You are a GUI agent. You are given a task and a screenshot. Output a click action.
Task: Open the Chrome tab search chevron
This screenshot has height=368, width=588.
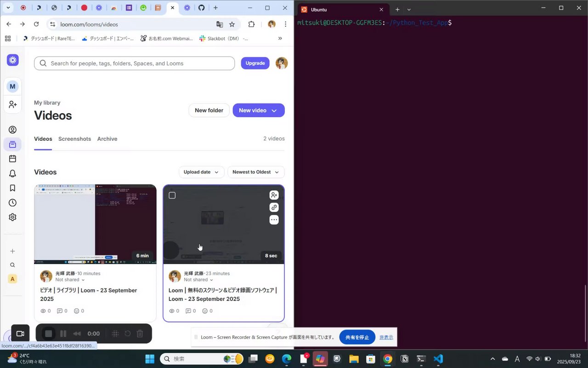[8, 8]
